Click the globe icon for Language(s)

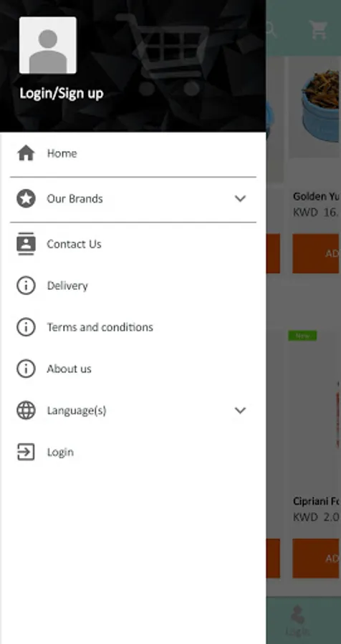pos(26,410)
